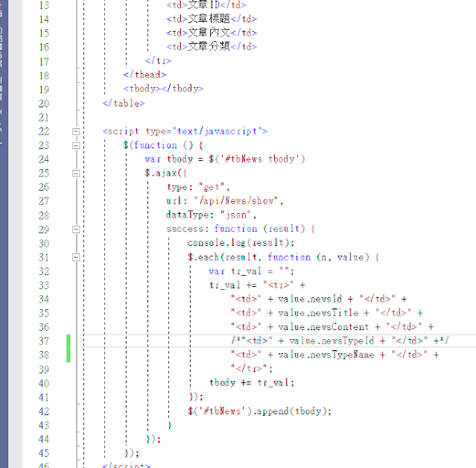
Task: Click line number 37 in the gutter
Action: (x=44, y=341)
